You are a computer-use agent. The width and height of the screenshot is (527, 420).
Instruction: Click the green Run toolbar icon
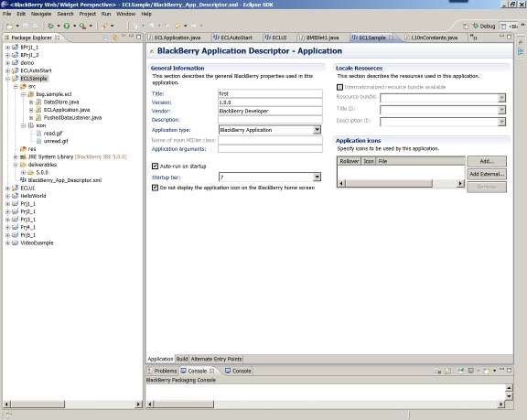(x=67, y=26)
